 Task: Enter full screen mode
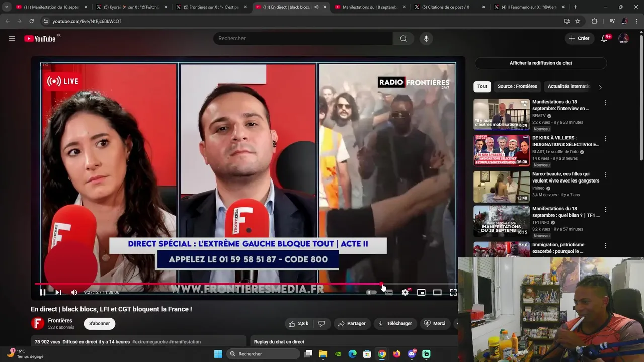(x=453, y=292)
